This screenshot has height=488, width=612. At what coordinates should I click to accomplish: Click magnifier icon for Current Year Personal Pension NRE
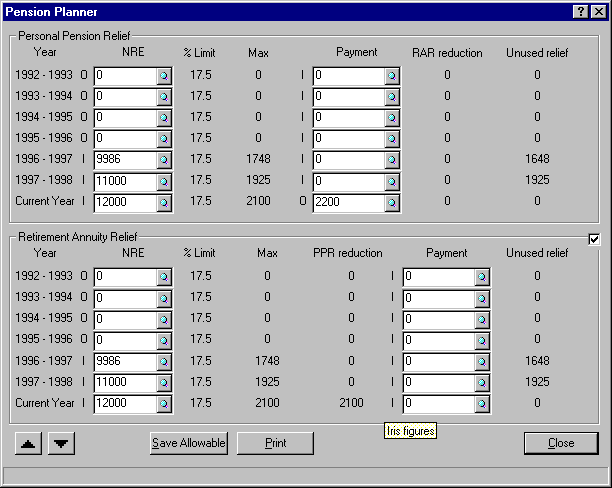[x=164, y=203]
